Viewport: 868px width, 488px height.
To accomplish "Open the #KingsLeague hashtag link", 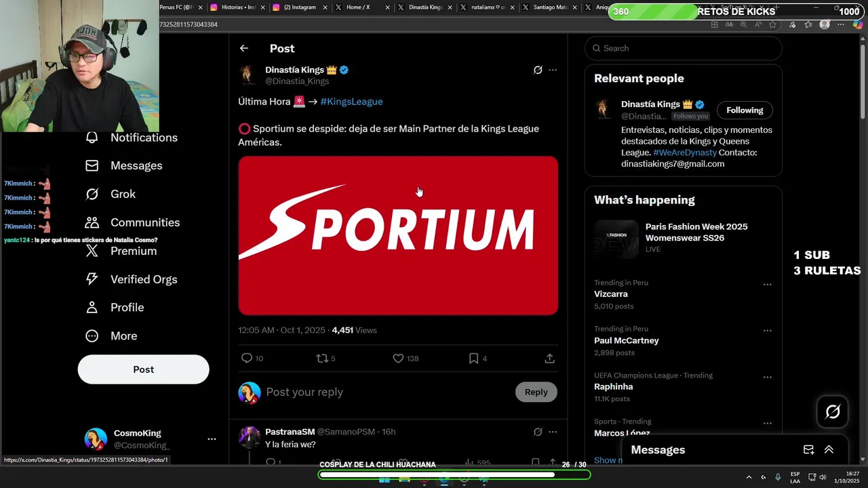I will 351,102.
